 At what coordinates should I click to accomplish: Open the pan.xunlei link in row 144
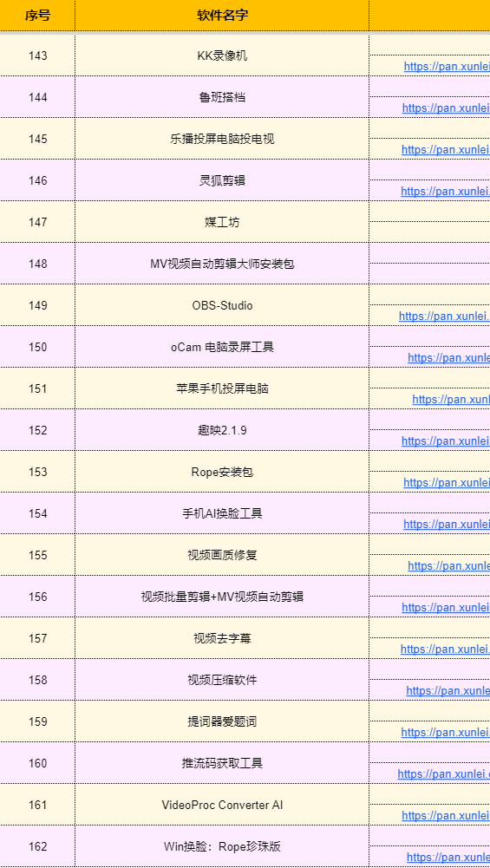pyautogui.click(x=446, y=108)
